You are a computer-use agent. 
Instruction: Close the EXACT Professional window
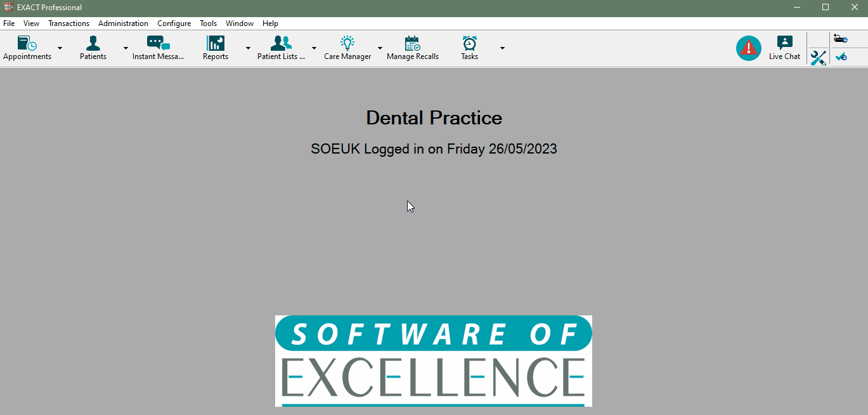(854, 7)
